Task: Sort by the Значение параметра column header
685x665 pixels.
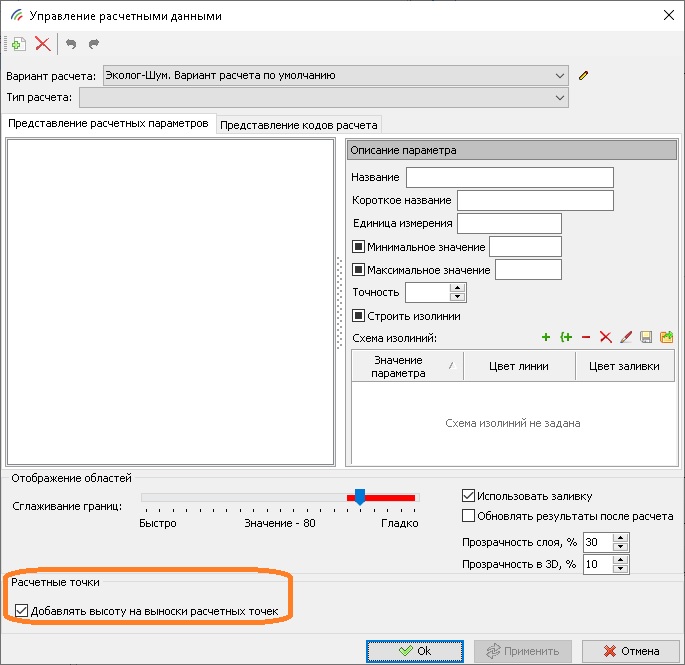Action: pos(407,367)
